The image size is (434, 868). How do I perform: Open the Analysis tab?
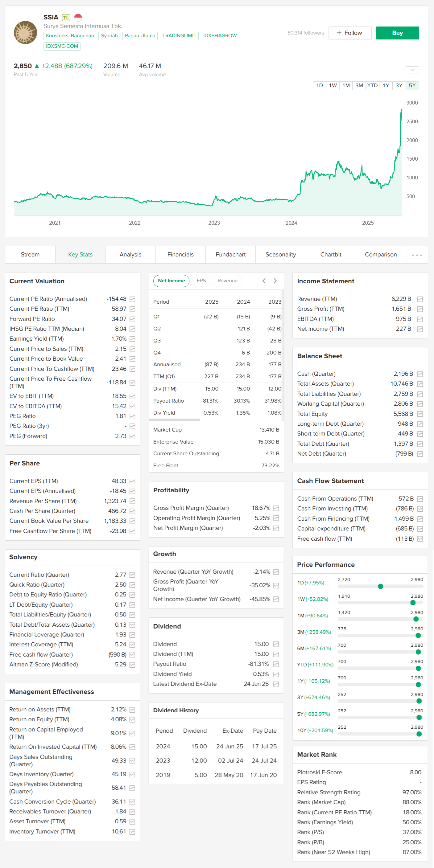[x=130, y=255]
